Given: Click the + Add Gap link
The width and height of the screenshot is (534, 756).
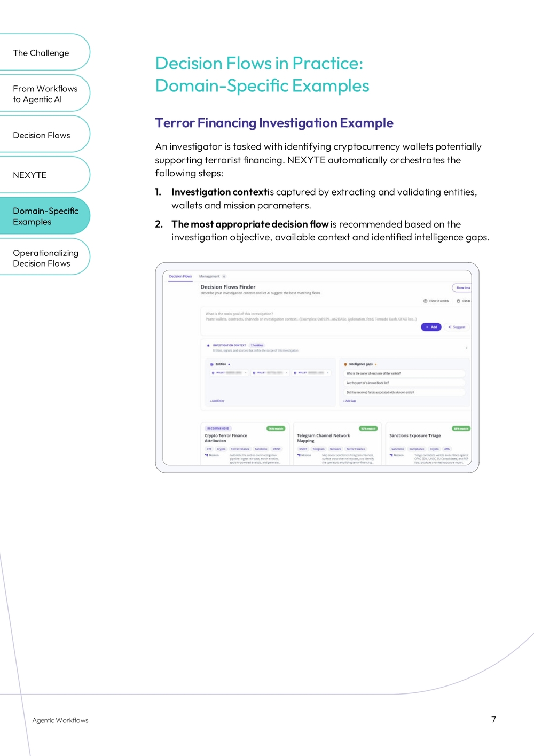Looking at the screenshot, I should [350, 401].
